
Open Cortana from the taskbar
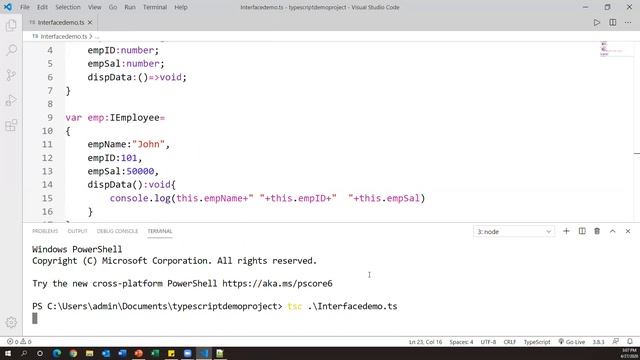[40, 353]
